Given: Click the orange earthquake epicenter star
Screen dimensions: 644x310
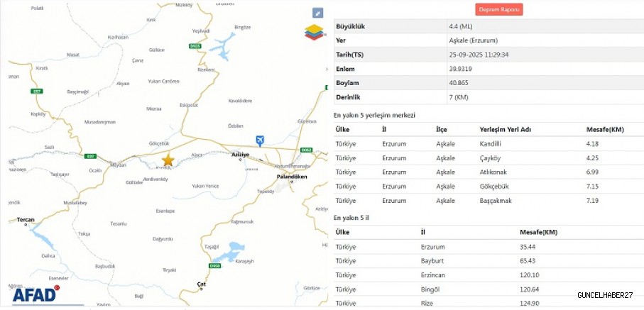Looking at the screenshot, I should tap(168, 160).
